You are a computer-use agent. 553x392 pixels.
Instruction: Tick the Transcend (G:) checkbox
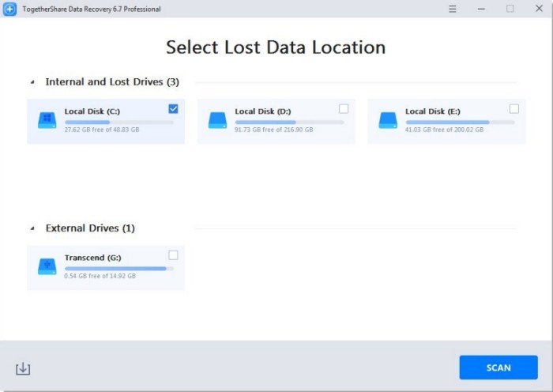pos(173,255)
